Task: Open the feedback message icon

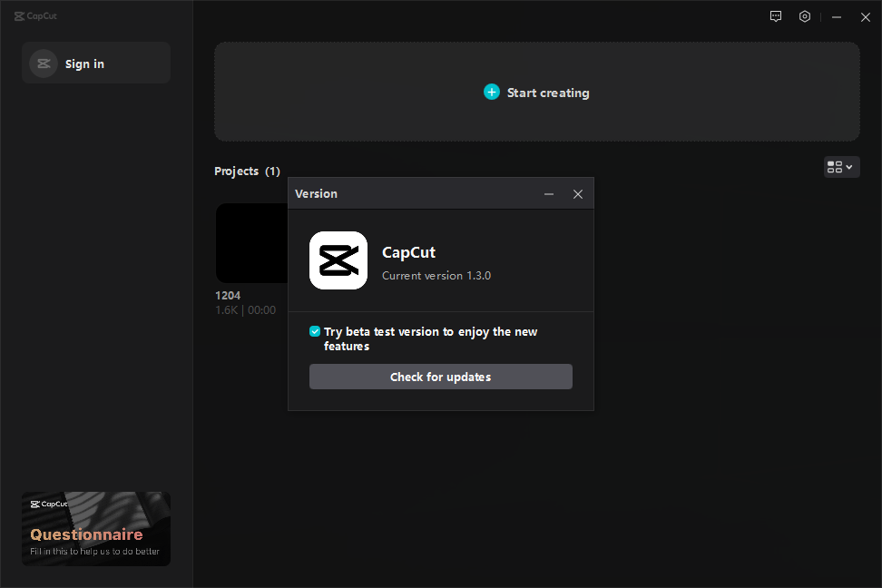Action: (776, 16)
